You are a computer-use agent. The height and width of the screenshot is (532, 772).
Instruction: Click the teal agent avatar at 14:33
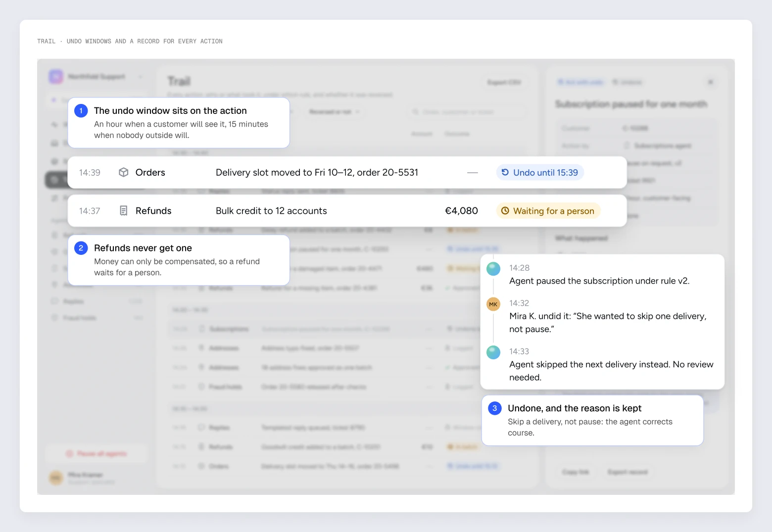coord(493,352)
